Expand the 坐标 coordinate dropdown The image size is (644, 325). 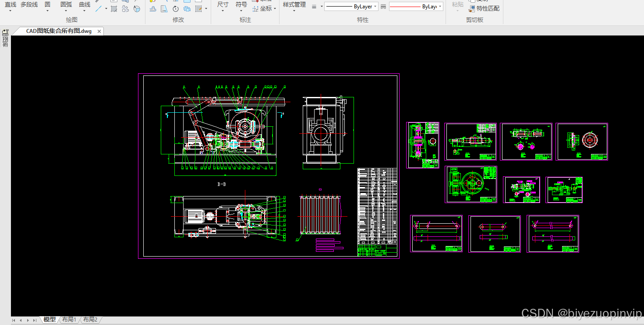[x=275, y=9]
